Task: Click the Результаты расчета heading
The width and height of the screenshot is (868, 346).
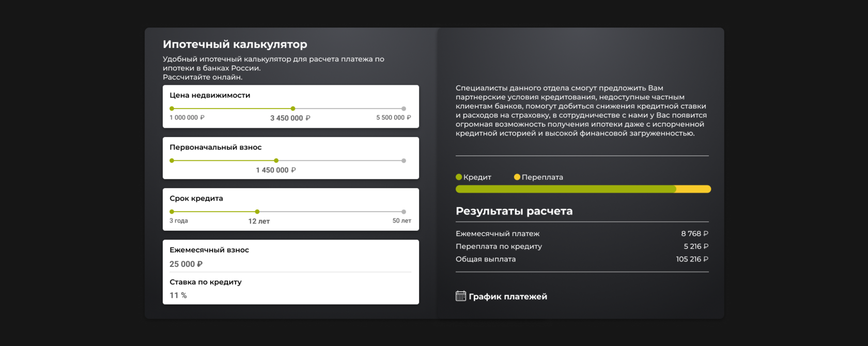Action: click(514, 211)
